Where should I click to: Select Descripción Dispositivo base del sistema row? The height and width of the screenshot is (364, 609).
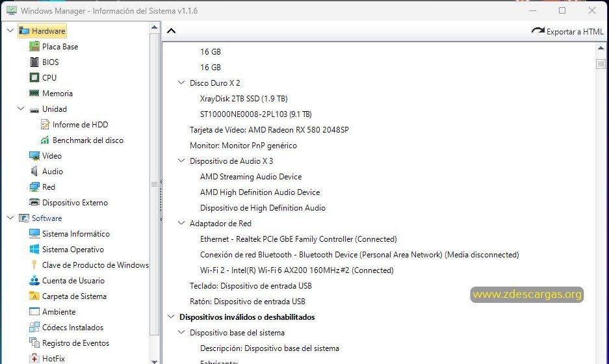point(270,348)
